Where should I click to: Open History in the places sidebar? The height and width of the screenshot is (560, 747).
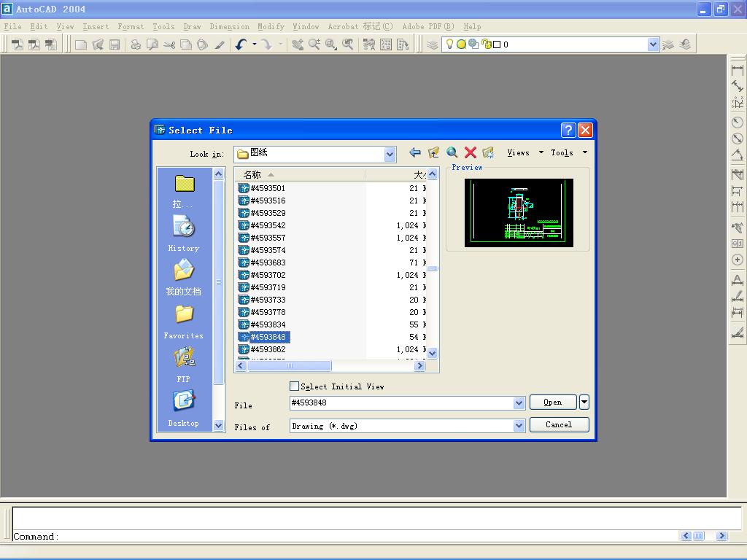click(184, 233)
